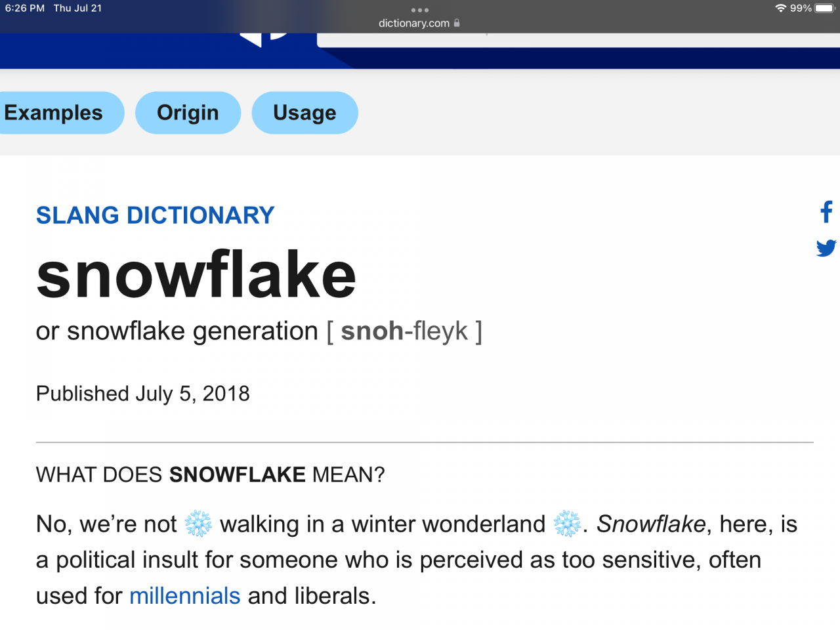840x630 pixels.
Task: Focus the search box in blue header
Action: [x=578, y=39]
